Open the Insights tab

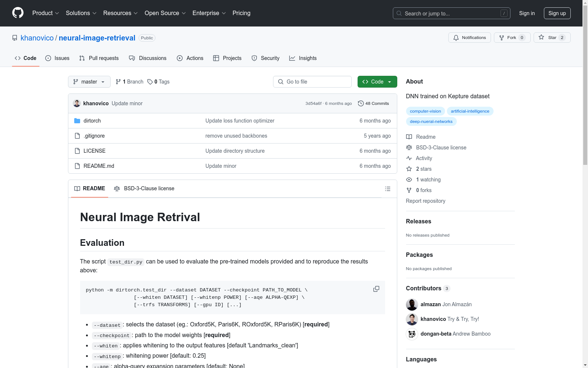(303, 58)
